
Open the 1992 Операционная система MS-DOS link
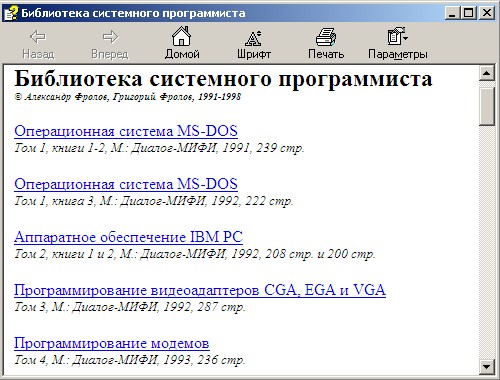(126, 184)
